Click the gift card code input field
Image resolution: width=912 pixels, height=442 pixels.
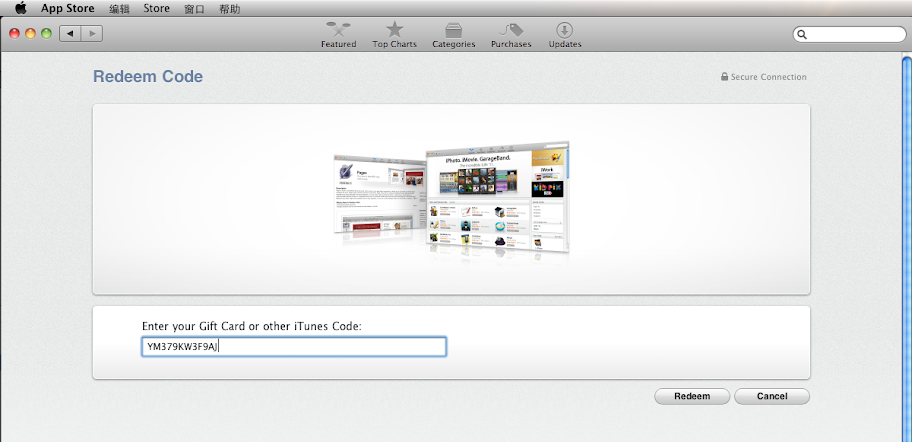(x=294, y=347)
